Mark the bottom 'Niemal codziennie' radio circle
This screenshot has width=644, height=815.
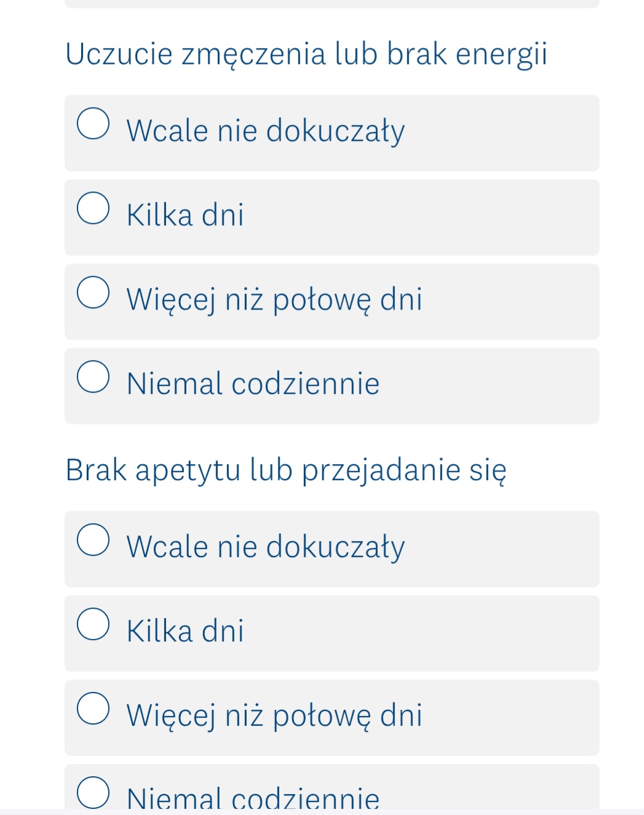coord(93,792)
